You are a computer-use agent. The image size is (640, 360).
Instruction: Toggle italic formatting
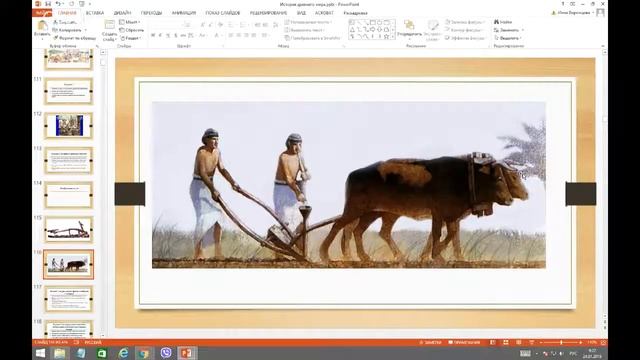[160, 36]
